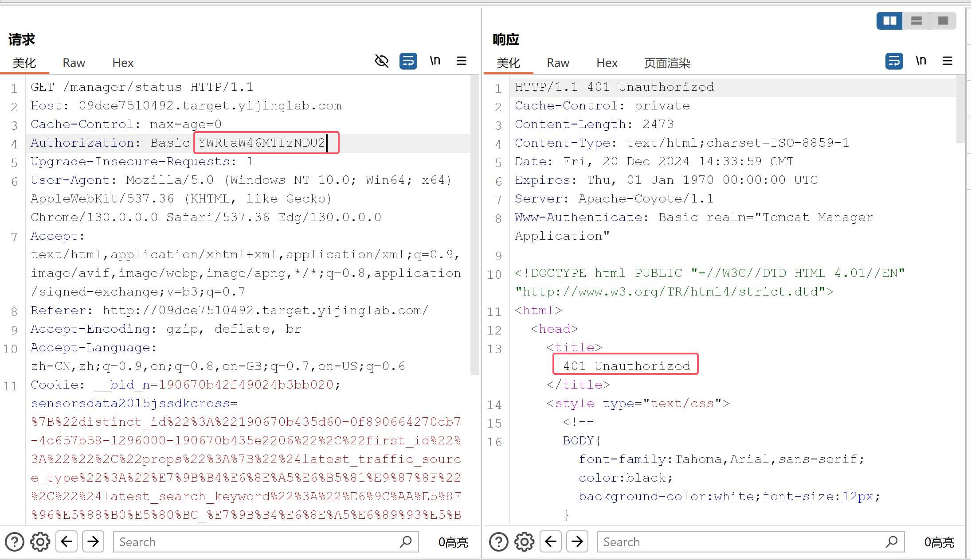This screenshot has width=971, height=560.
Task: Click the Referer header line
Action: click(x=230, y=310)
